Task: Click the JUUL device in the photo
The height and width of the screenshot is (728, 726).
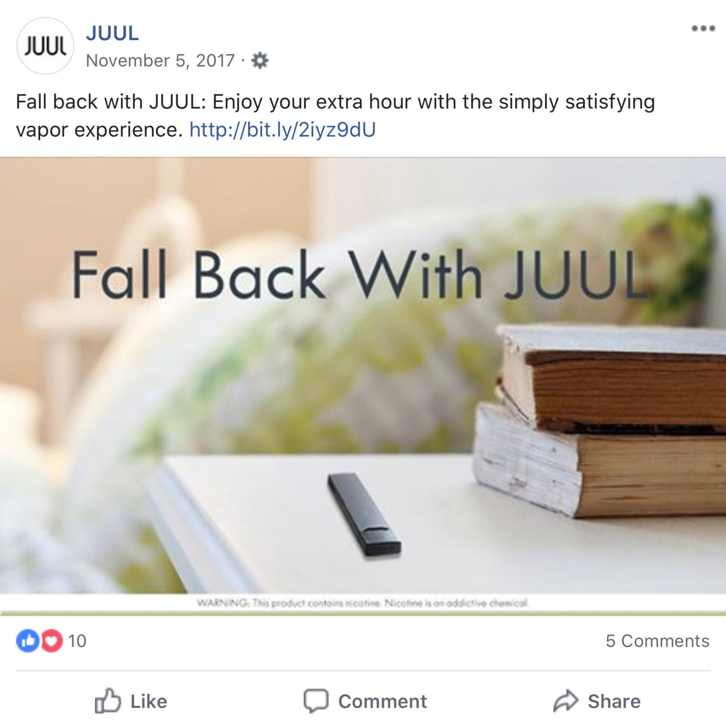Action: pyautogui.click(x=364, y=514)
